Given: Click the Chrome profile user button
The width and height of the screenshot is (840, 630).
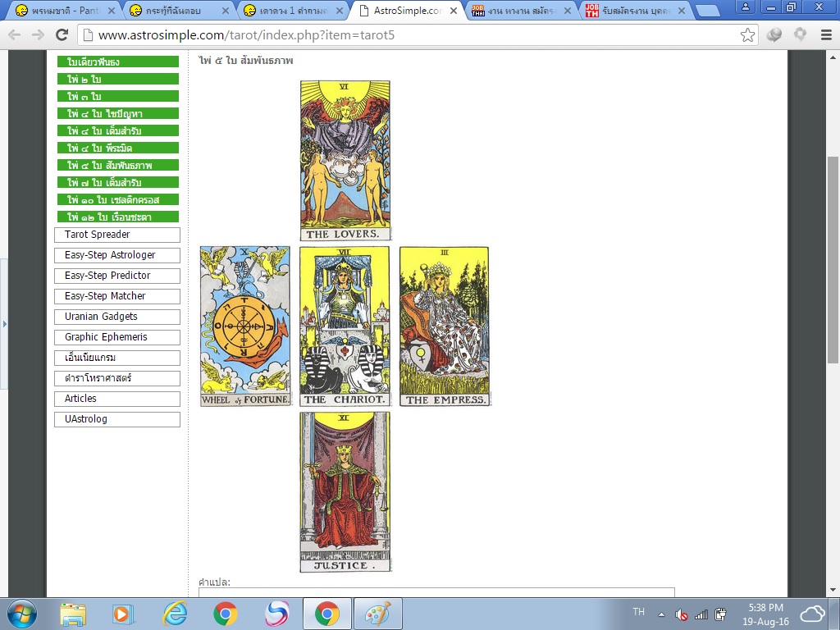Looking at the screenshot, I should [745, 7].
